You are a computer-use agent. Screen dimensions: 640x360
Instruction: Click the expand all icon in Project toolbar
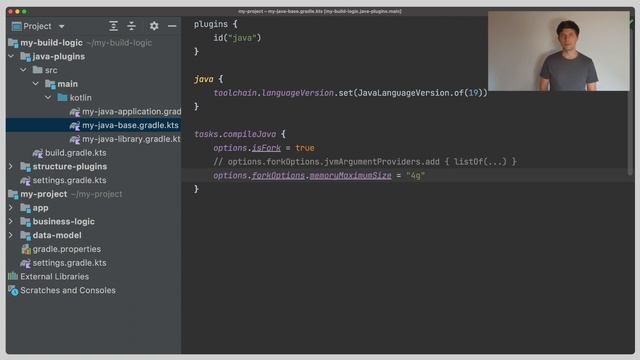coord(113,26)
